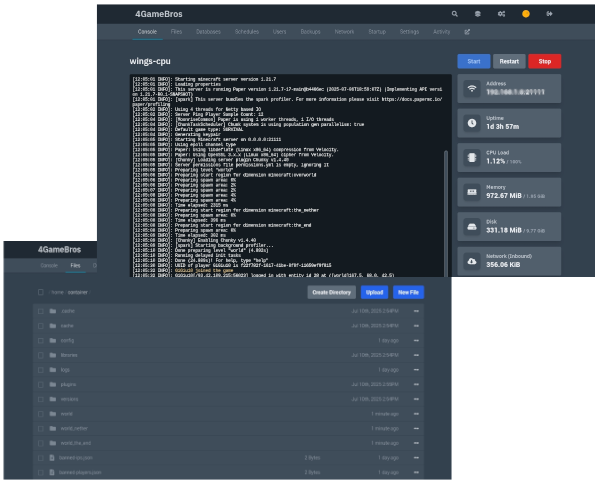This screenshot has height=480, width=600.
Task: Click the orange account avatar
Action: click(x=526, y=14)
